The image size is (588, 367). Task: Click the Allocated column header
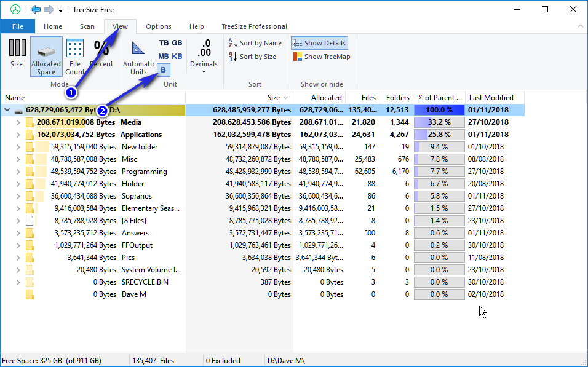319,98
